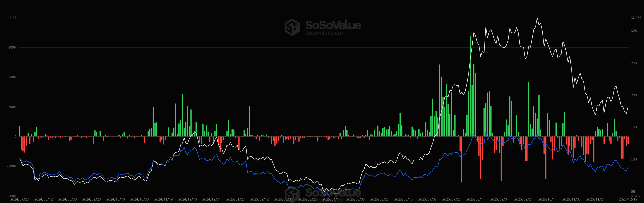Pick the 2025/01/23 x-axis date label

(235, 199)
